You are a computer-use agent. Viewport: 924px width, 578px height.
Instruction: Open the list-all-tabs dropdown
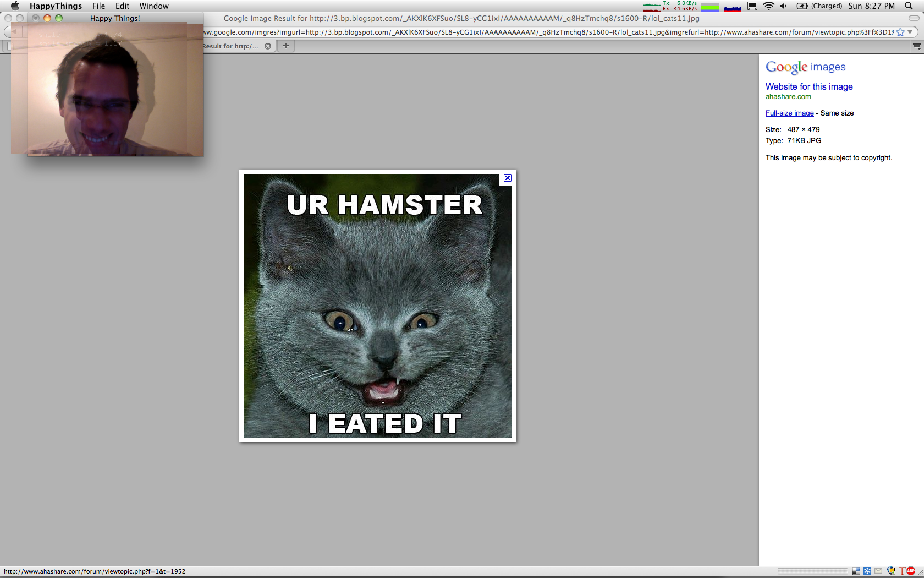click(x=916, y=46)
